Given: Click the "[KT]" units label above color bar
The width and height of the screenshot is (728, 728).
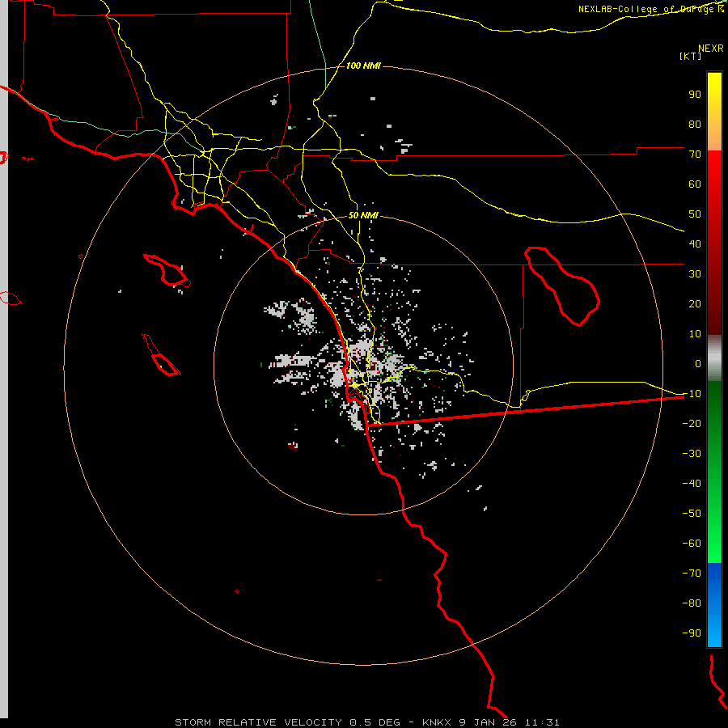Looking at the screenshot, I should (x=691, y=56).
